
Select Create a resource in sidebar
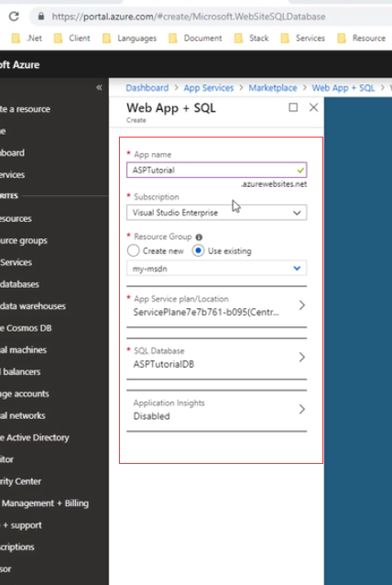(x=25, y=109)
